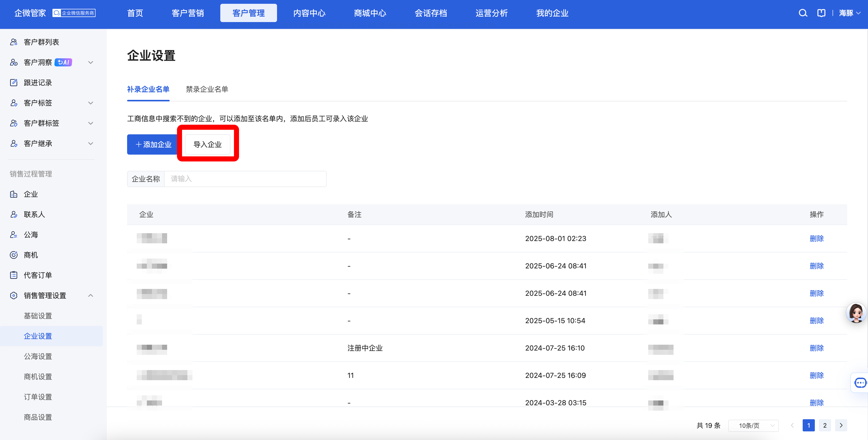Click the 企业微信服务商 badge
The height and width of the screenshot is (440, 868).
(74, 13)
